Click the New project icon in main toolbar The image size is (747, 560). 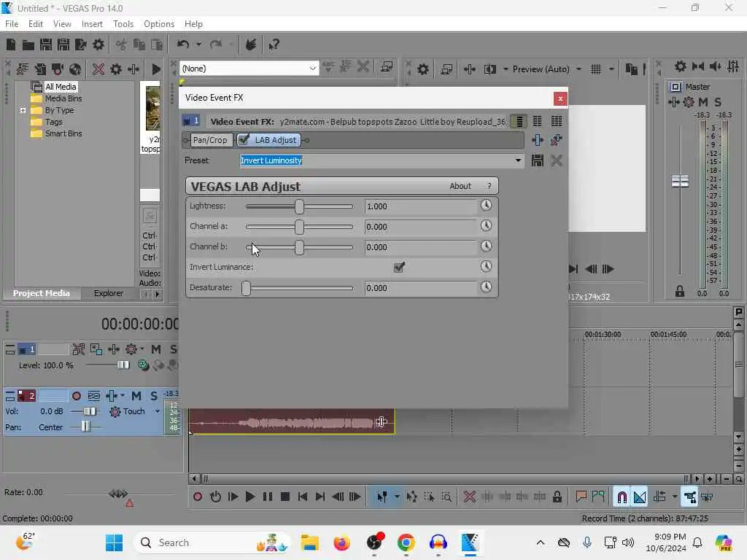point(10,44)
